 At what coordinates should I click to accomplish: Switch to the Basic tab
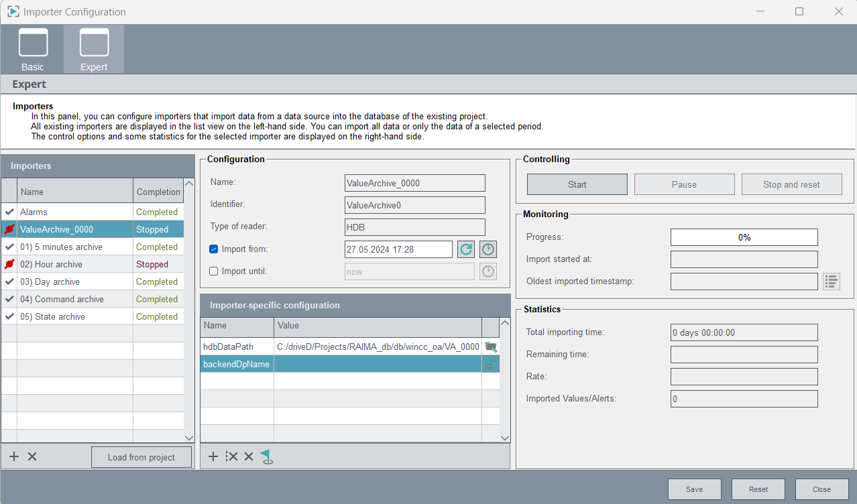[33, 50]
